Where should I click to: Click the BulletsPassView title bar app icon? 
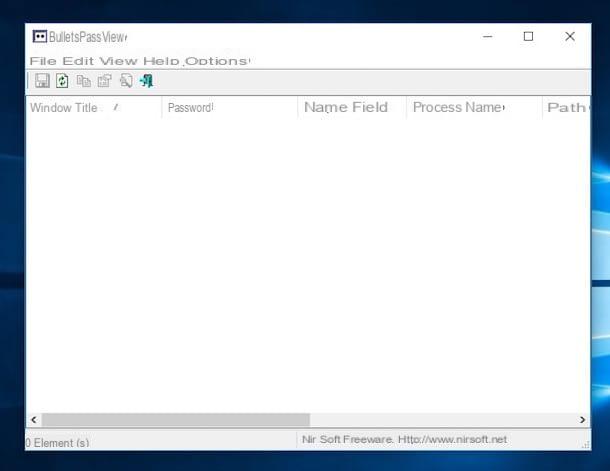40,37
